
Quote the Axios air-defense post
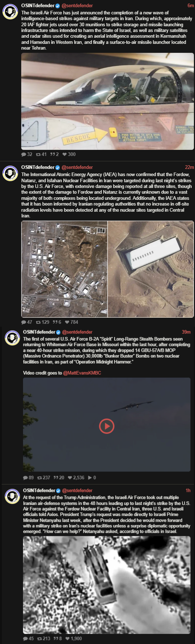(56, 638)
